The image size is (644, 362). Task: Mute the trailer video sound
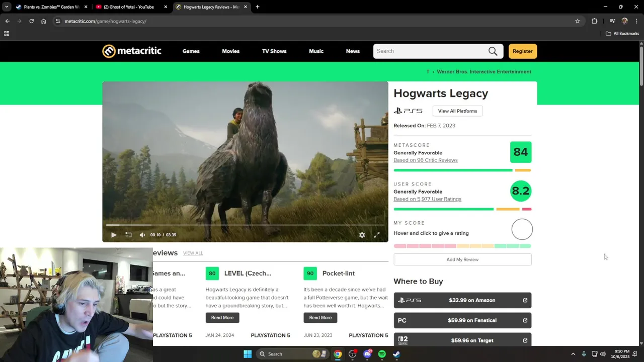(142, 235)
